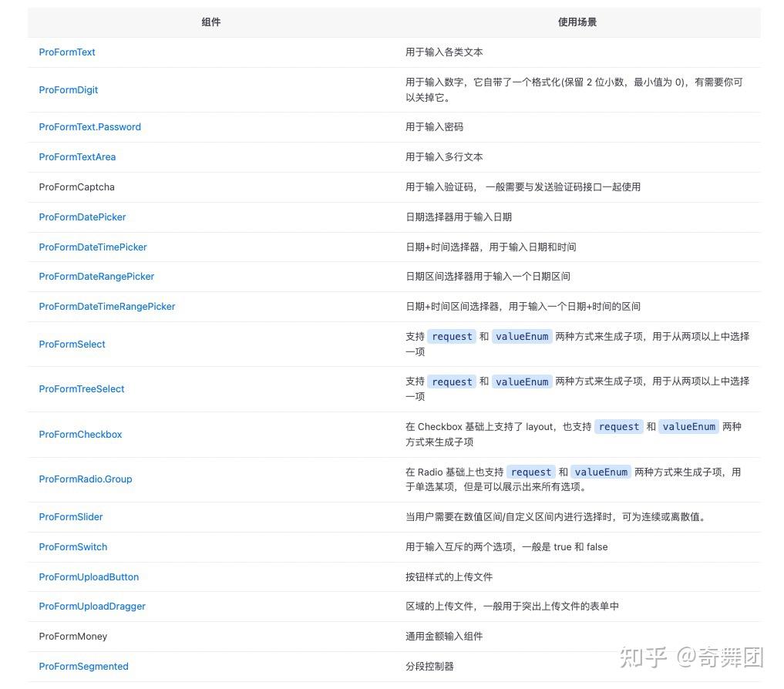Open the ProFormDatePicker link
The width and height of the screenshot is (784, 689).
coord(82,217)
